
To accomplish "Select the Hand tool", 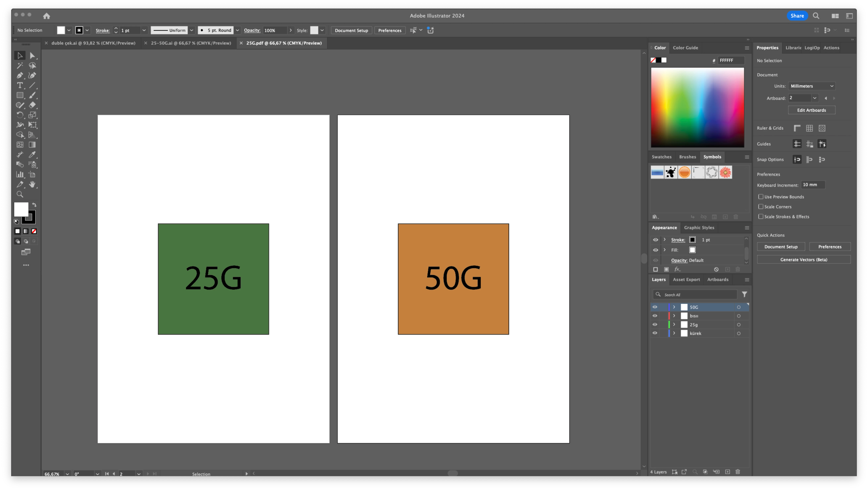I will pyautogui.click(x=32, y=184).
